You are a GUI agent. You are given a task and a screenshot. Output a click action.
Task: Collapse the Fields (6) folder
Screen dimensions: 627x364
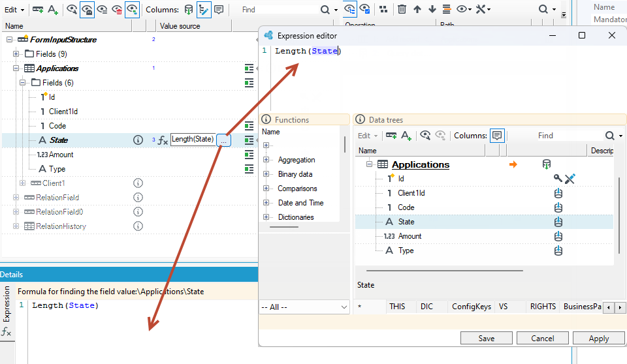(22, 83)
